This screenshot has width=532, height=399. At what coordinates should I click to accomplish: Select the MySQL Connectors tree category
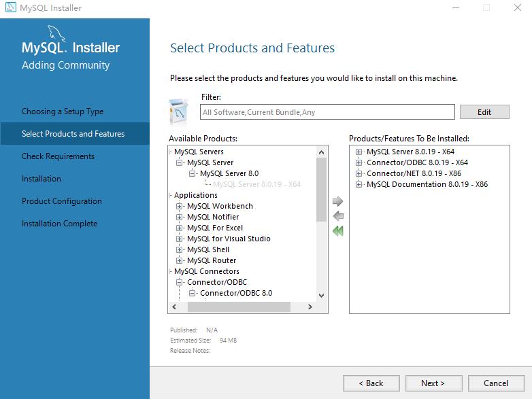click(x=207, y=271)
